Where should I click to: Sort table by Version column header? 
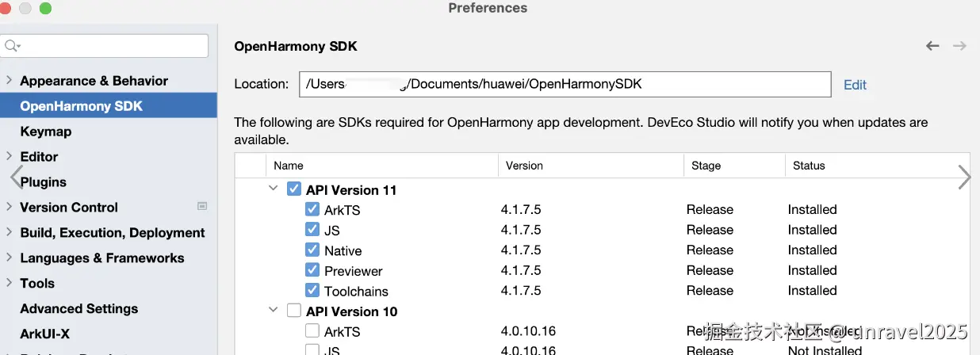[x=524, y=166]
